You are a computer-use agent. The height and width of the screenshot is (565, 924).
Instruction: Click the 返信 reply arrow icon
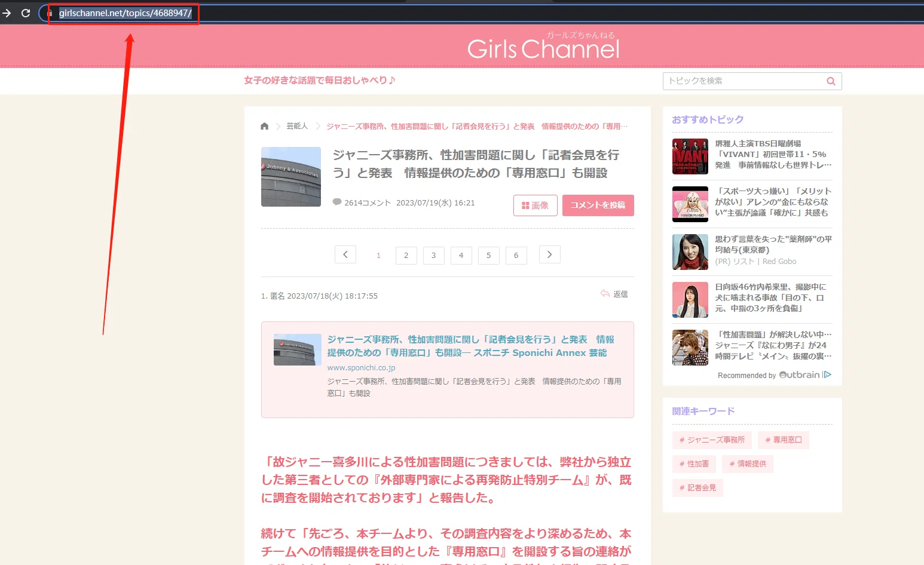(605, 293)
